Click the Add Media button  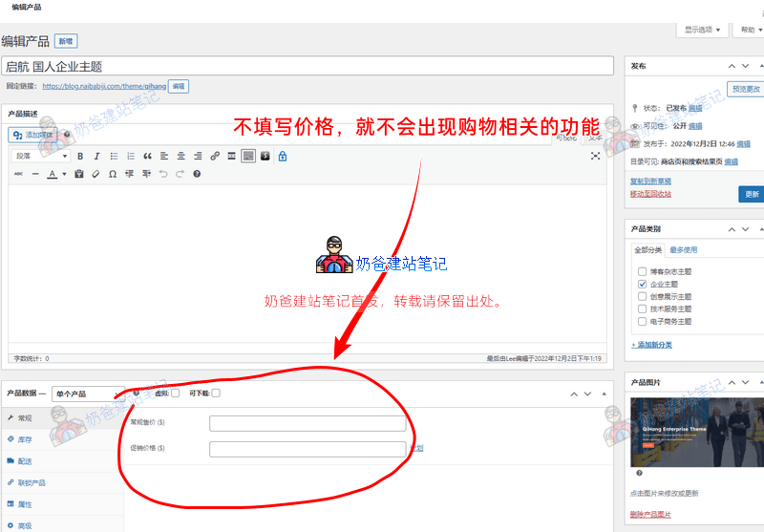point(33,135)
